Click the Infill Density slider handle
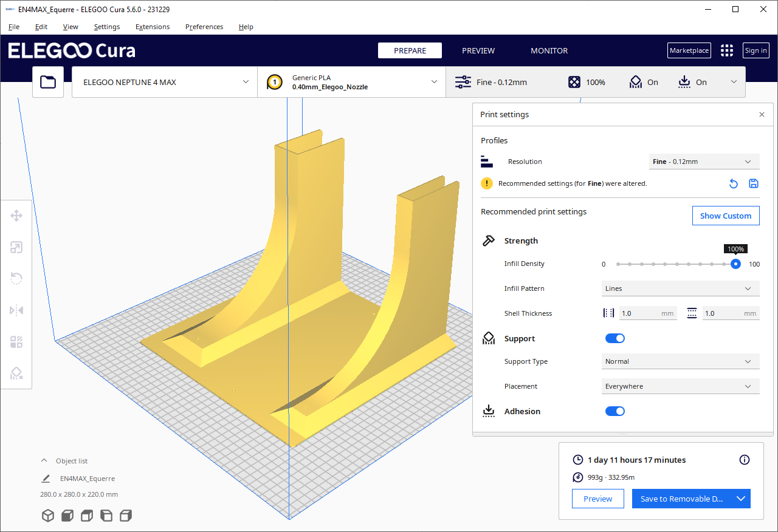The image size is (778, 532). (735, 264)
